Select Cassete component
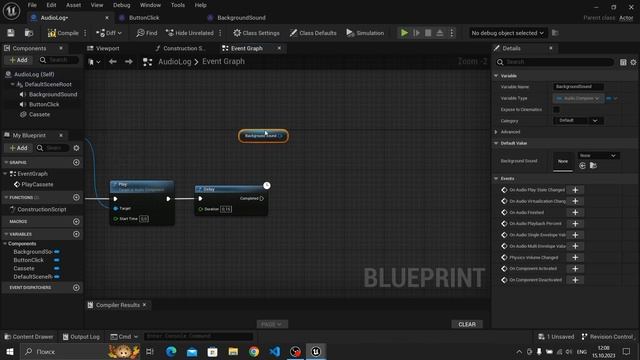The width and height of the screenshot is (640, 360). click(x=39, y=115)
